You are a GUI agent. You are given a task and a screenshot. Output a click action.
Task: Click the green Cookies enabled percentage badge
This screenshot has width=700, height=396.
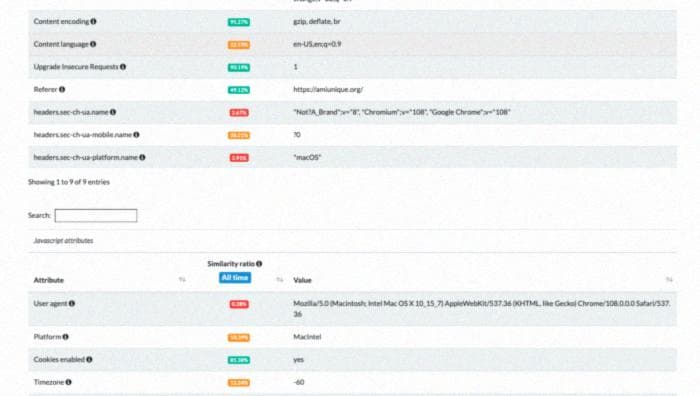239,360
